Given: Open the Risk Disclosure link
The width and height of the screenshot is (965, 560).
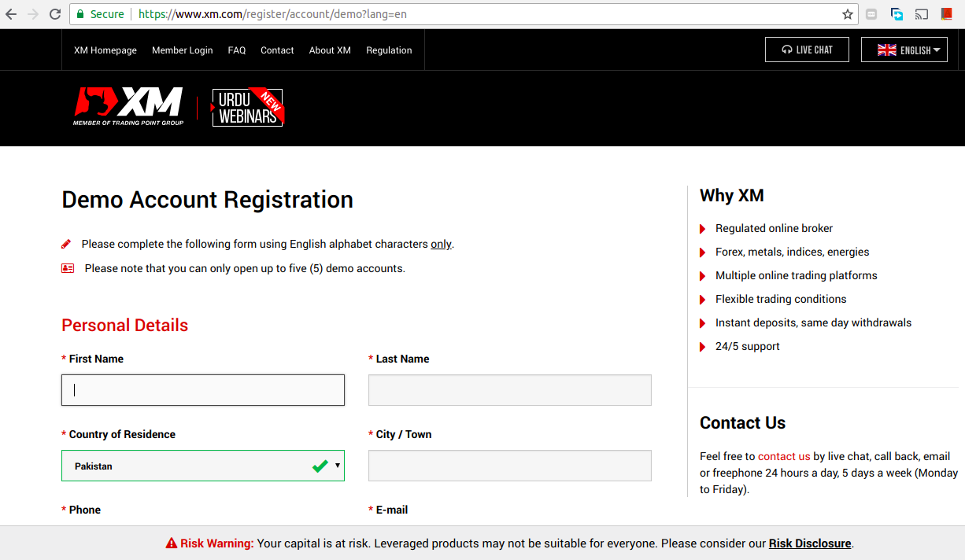Looking at the screenshot, I should click(810, 543).
